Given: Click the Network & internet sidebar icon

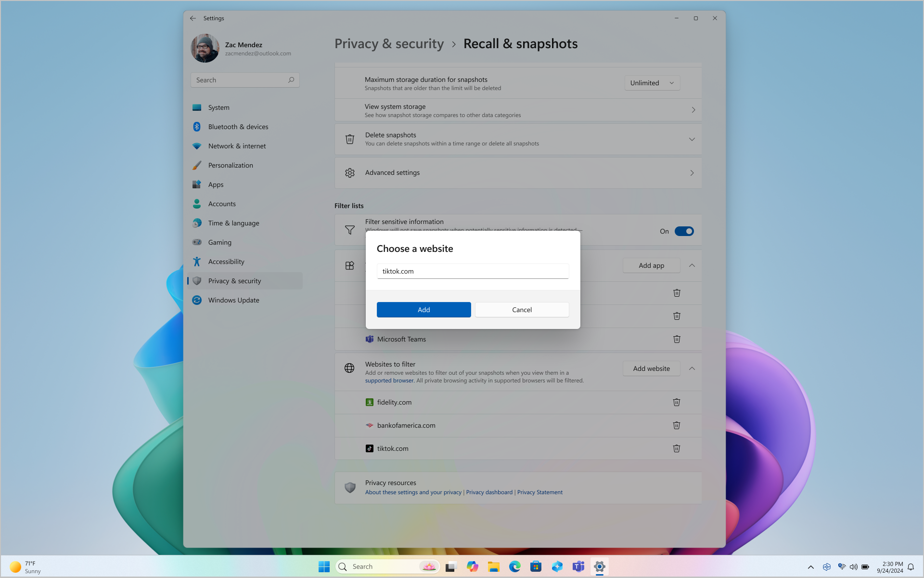Looking at the screenshot, I should click(x=196, y=146).
